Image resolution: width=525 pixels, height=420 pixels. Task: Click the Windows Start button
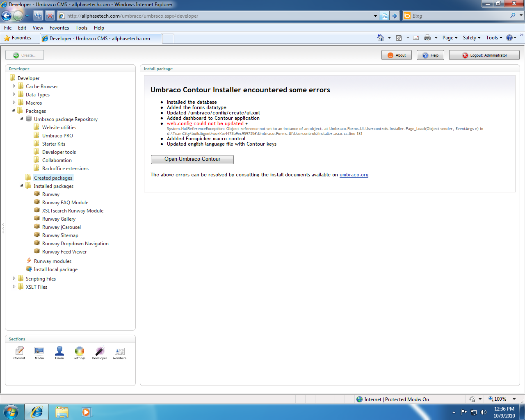(11, 412)
